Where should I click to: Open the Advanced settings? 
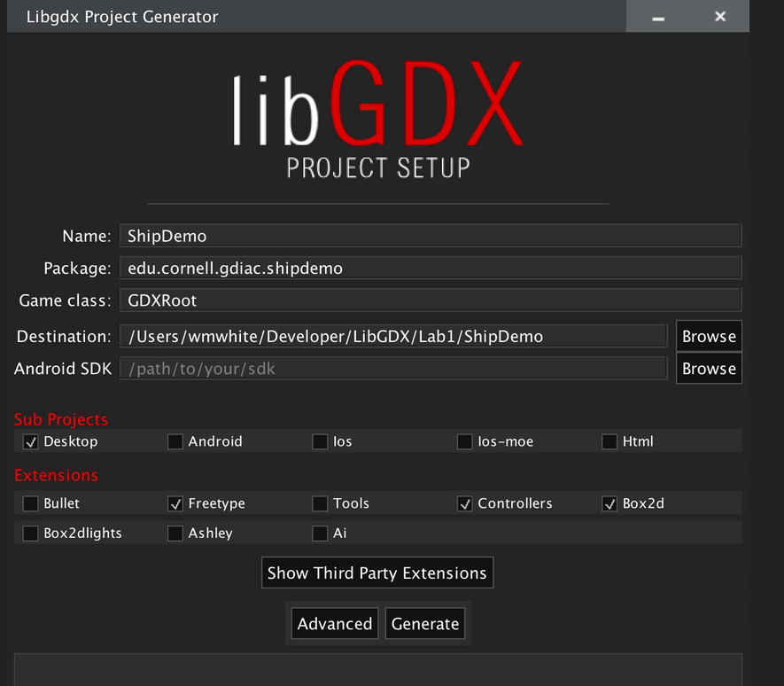coord(334,623)
